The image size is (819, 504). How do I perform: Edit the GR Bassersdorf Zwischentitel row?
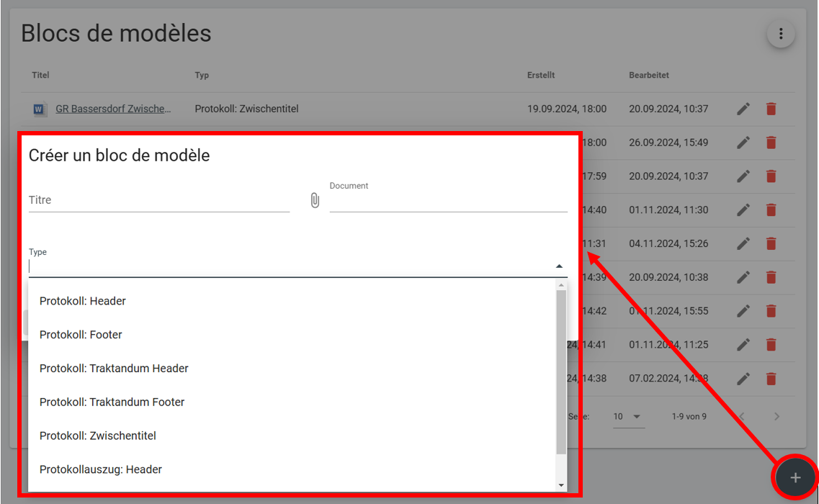click(x=743, y=109)
